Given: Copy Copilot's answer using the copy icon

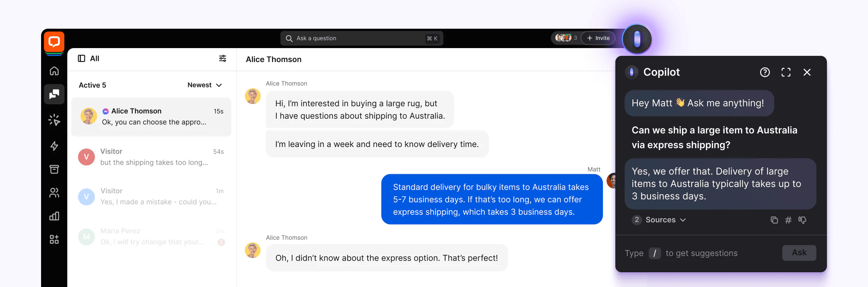Looking at the screenshot, I should click(774, 220).
